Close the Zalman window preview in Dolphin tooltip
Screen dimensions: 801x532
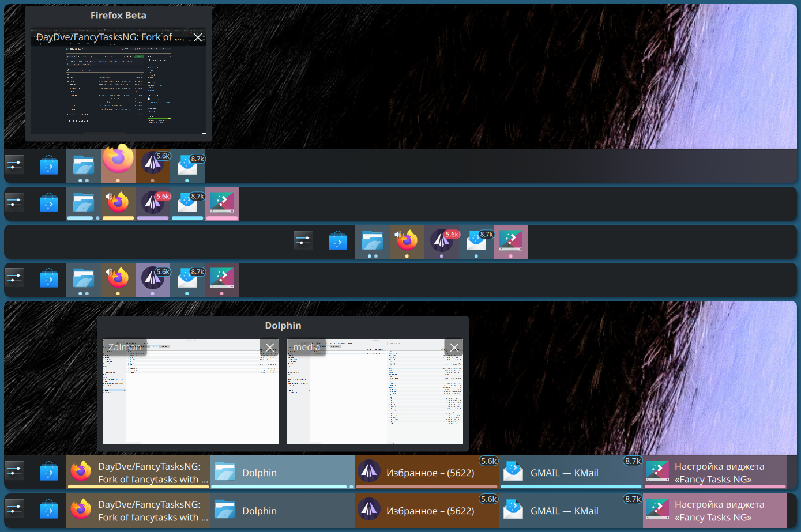[x=270, y=347]
